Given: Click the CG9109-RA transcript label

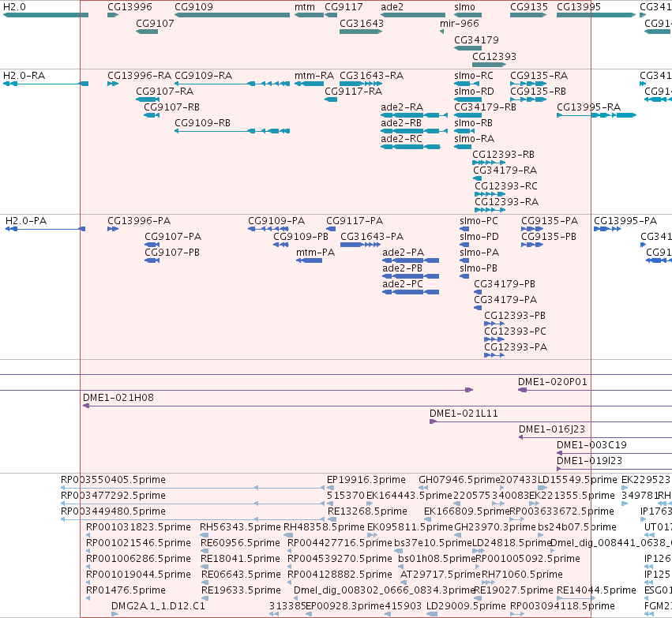Looking at the screenshot, I should pos(203,76).
